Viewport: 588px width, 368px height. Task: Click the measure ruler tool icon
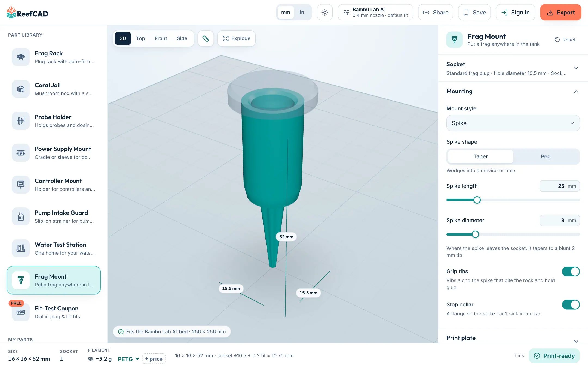tap(206, 38)
